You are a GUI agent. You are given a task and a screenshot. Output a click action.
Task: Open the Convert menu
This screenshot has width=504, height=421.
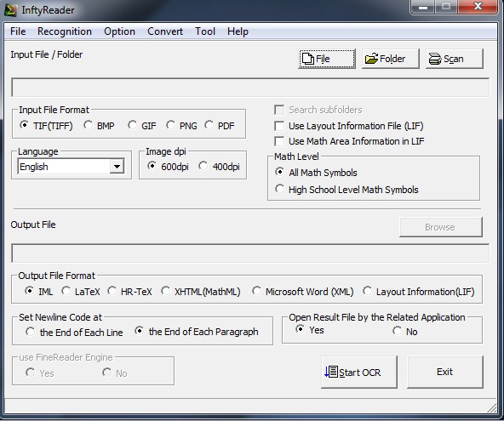click(165, 31)
